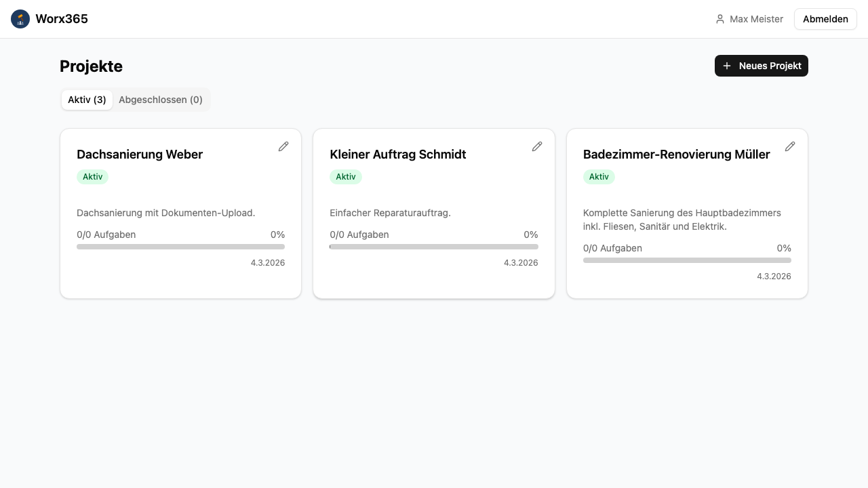Click progress bar of Kleiner Auftrag Schmidt
The width and height of the screenshot is (868, 488).
(x=434, y=247)
